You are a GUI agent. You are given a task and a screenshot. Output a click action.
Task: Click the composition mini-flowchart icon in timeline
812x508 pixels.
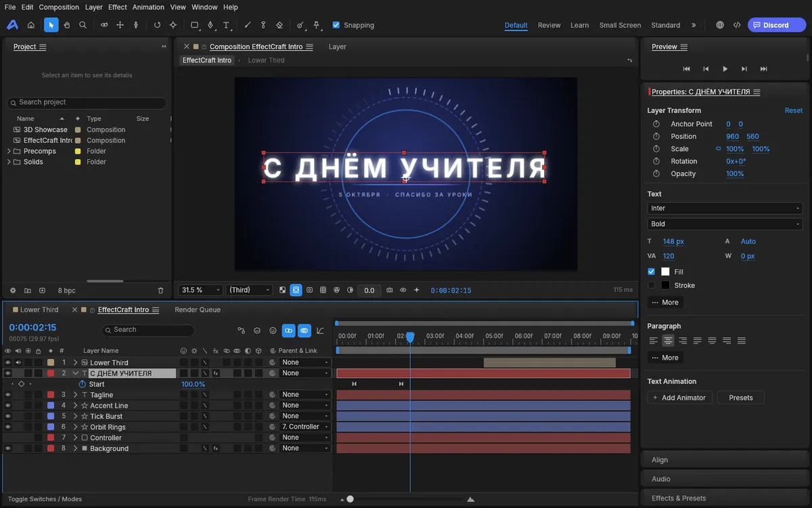point(241,331)
